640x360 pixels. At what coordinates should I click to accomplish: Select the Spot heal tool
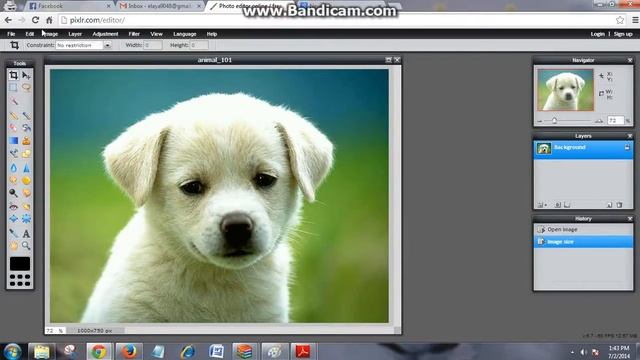pyautogui.click(x=26, y=207)
